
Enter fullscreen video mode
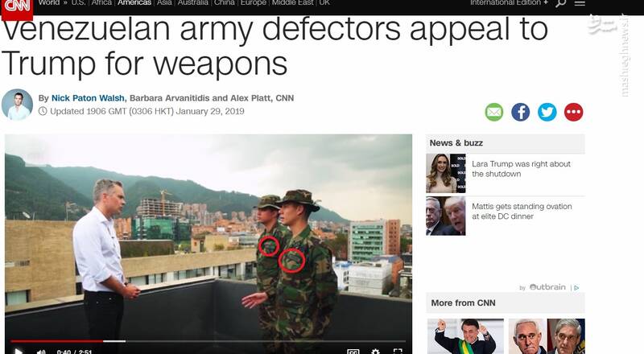tap(398, 352)
